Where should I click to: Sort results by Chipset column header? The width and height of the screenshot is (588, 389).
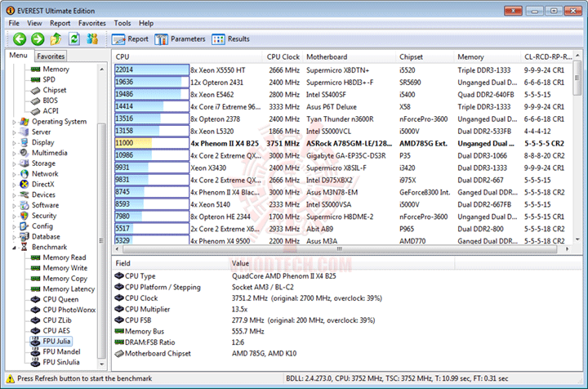point(425,57)
